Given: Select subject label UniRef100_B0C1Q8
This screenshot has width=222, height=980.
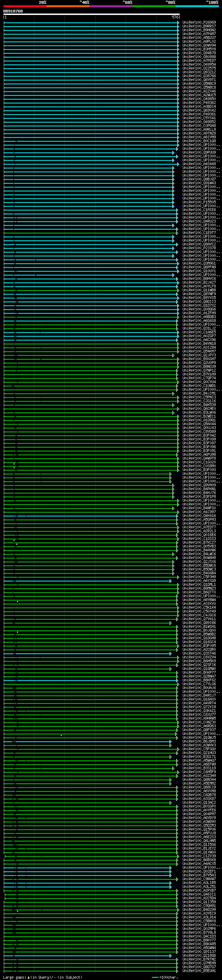Looking at the screenshot, I should pos(199,141).
